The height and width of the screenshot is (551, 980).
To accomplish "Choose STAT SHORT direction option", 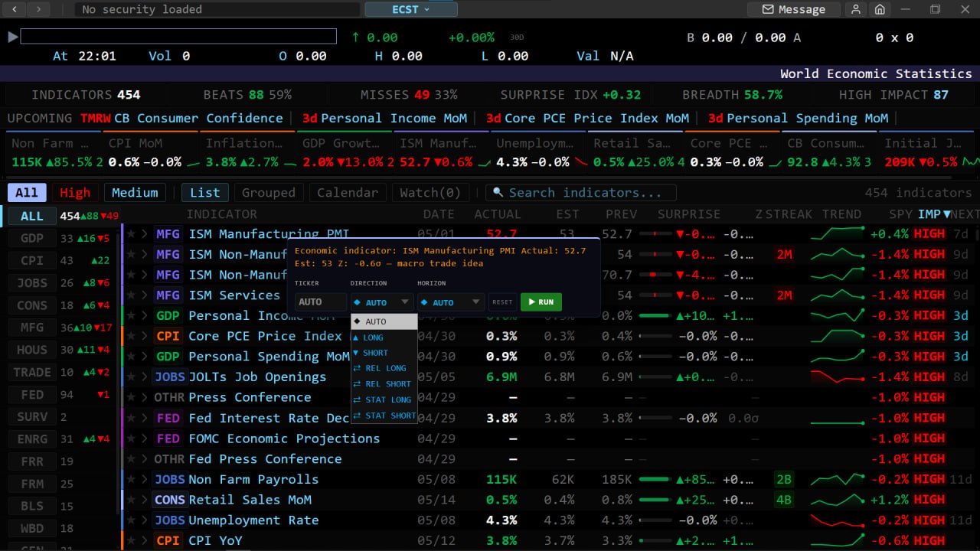I will click(384, 416).
